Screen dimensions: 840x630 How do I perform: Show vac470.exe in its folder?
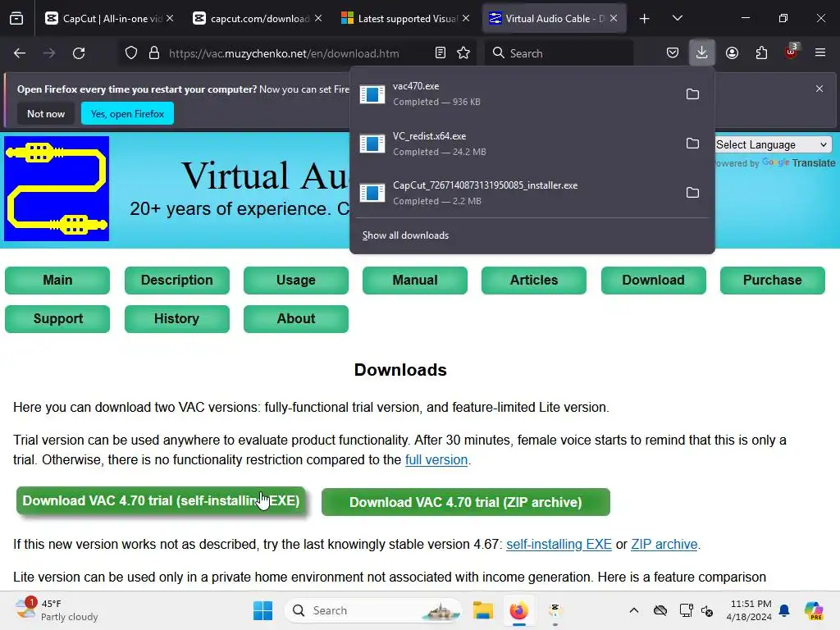click(x=692, y=94)
